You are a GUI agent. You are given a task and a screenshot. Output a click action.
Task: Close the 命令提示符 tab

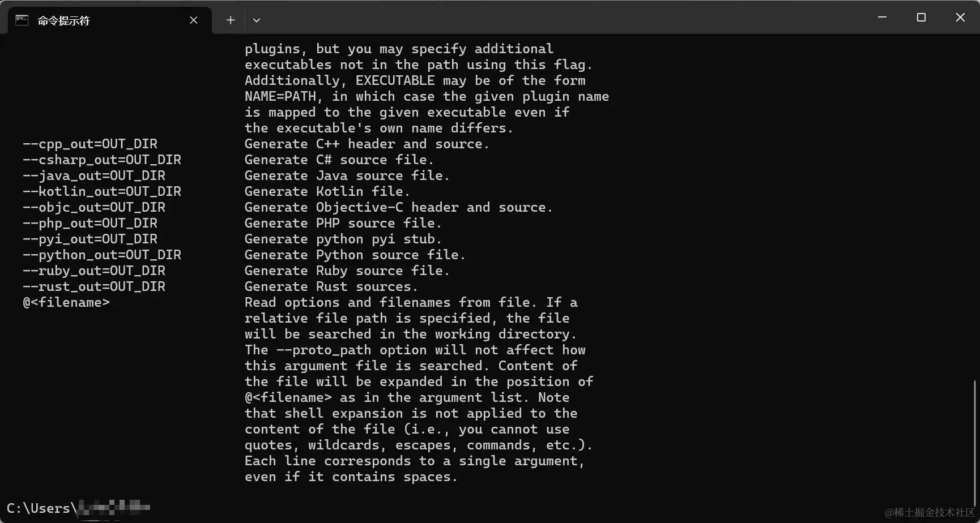pos(194,20)
